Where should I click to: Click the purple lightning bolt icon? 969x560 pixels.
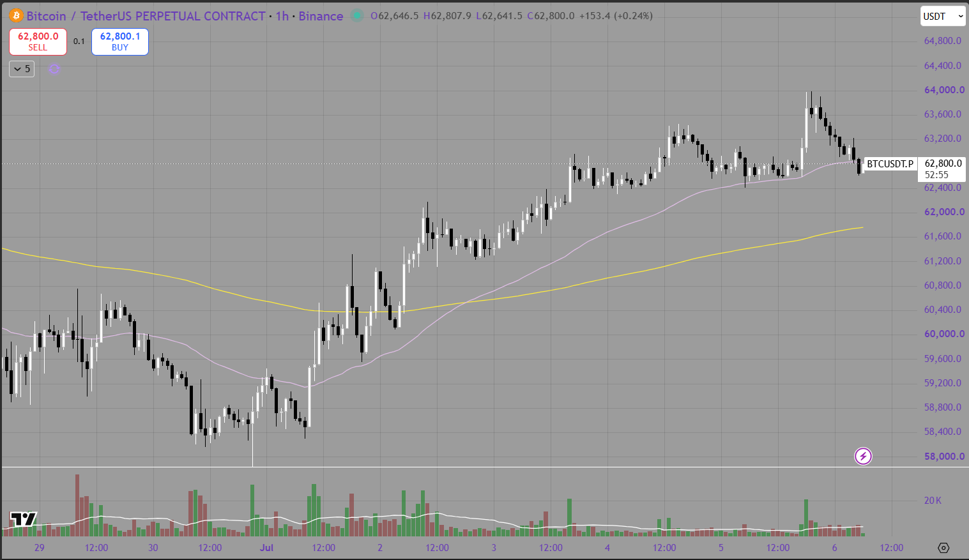point(863,456)
